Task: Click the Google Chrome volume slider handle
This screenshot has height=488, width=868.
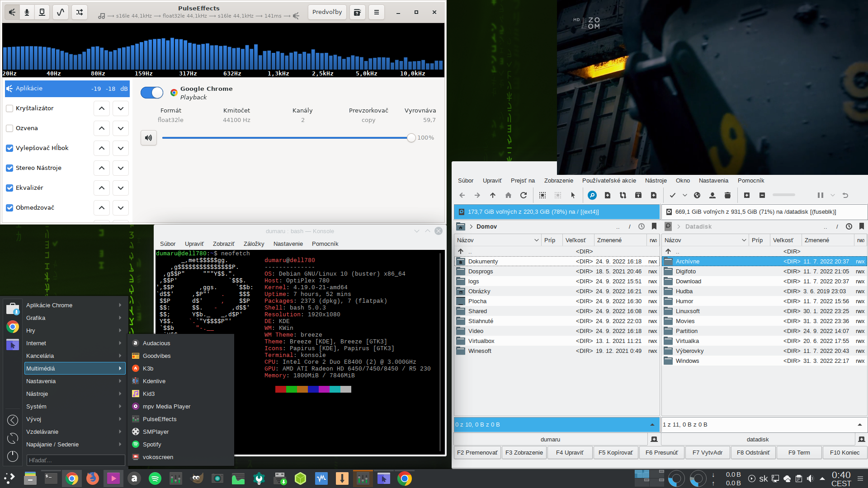Action: click(x=411, y=138)
